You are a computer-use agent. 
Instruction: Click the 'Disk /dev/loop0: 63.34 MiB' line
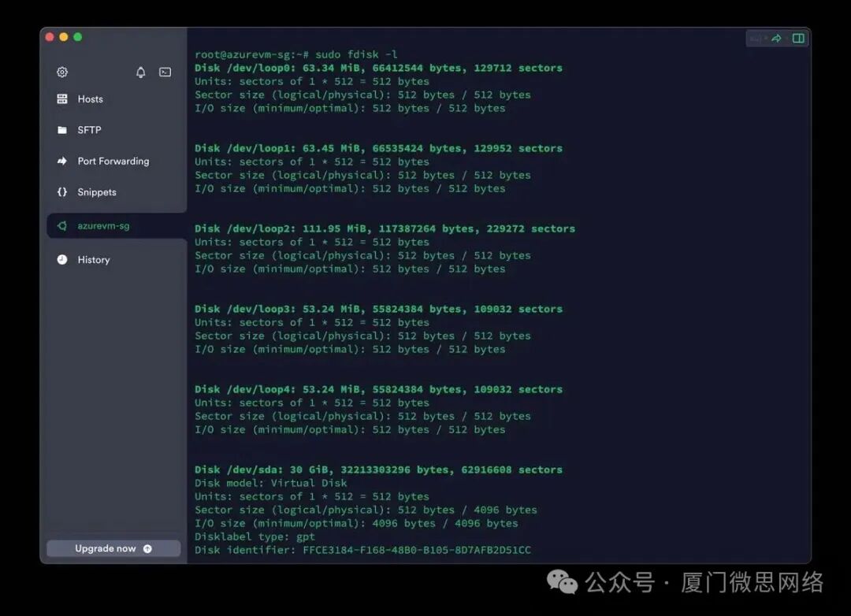[378, 68]
